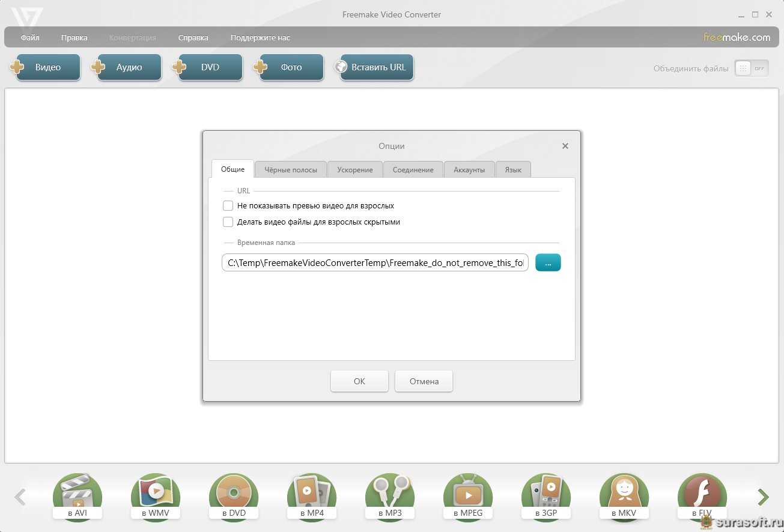Open the disabled Конвертация menu
Viewport: 784px width, 532px height.
pos(133,37)
